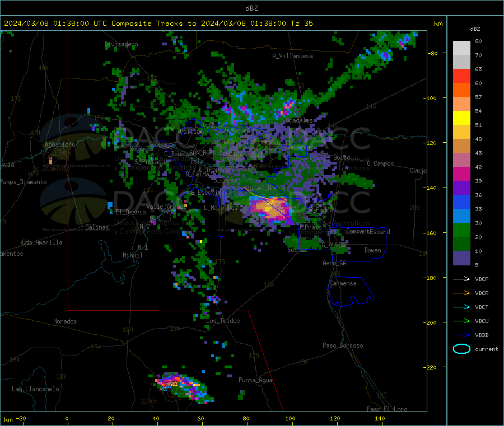Click the 'El_Desvio' map label
Image resolution: width=504 pixels, height=426 pixels.
130,212
